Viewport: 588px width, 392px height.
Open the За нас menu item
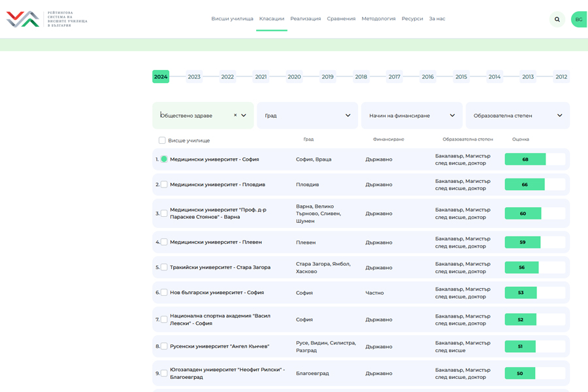coord(437,19)
